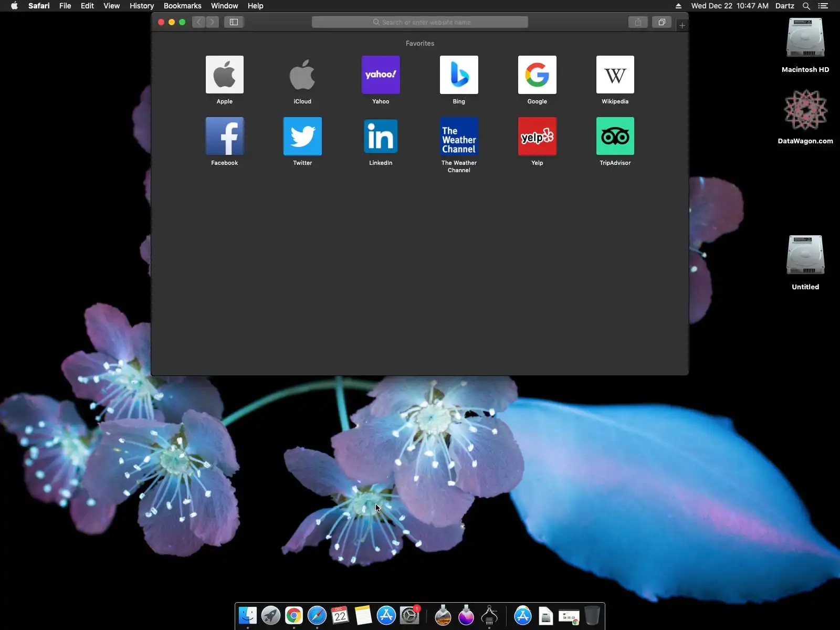Open the Bookmarks menu
Viewport: 840px width, 630px height.
click(x=182, y=6)
